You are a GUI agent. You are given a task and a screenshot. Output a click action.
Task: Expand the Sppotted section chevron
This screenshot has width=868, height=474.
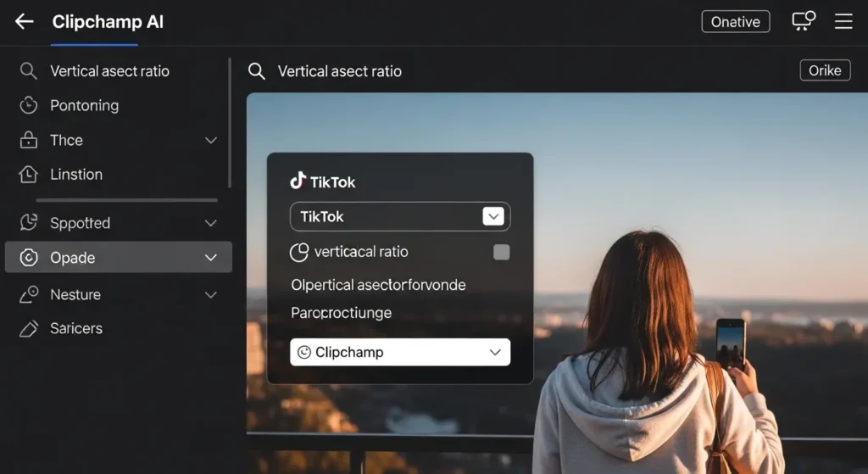pyautogui.click(x=211, y=223)
